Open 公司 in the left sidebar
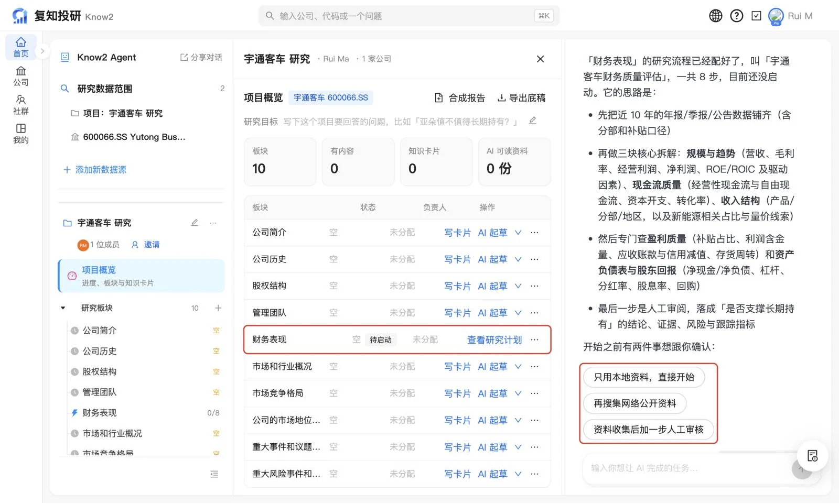The height and width of the screenshot is (504, 839). [21, 76]
